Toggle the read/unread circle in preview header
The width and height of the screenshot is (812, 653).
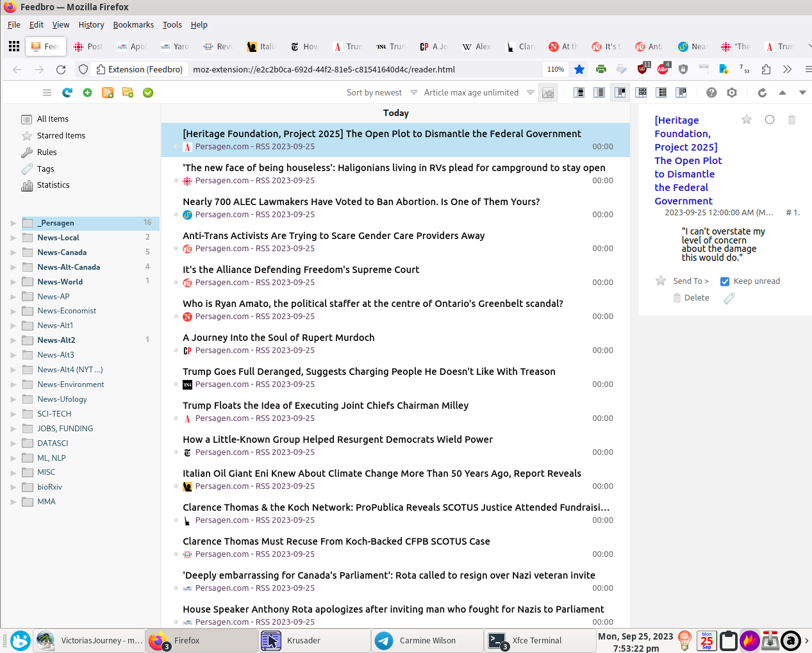[x=770, y=120]
